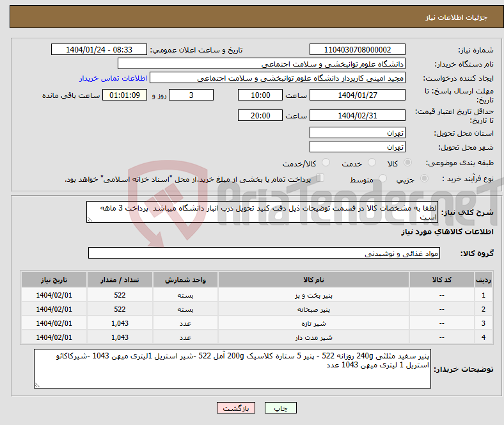
Task: Click the price validity date field 1404/02/31
Action: 357,116
